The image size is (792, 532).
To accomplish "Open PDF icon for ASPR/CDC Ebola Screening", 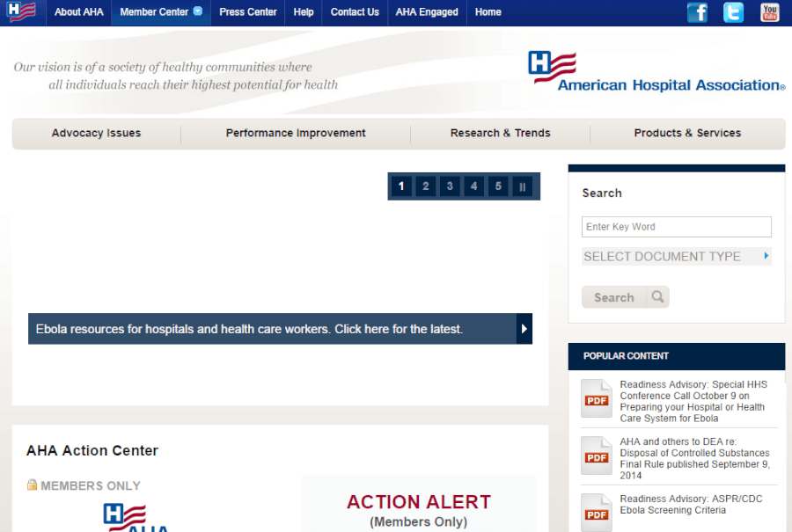I will click(x=597, y=513).
